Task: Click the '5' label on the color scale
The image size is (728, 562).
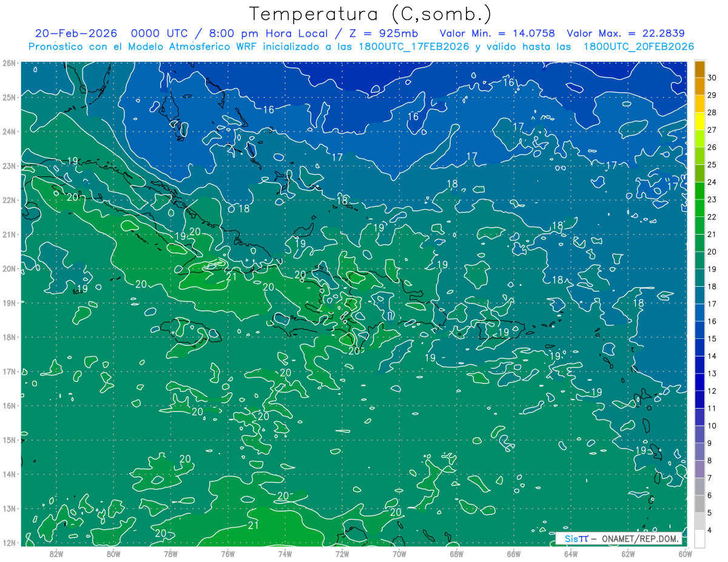Action: [710, 513]
